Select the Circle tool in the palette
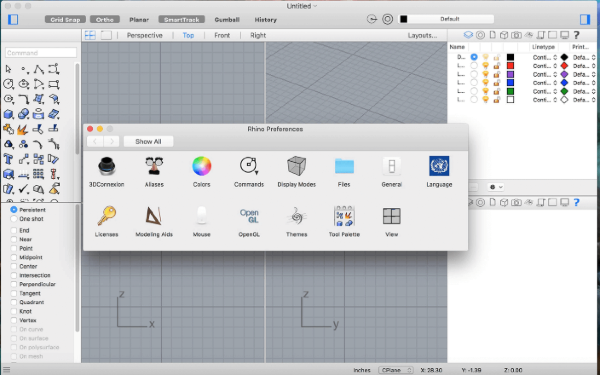Screen dimensions: 600x375 pyautogui.click(x=8, y=84)
